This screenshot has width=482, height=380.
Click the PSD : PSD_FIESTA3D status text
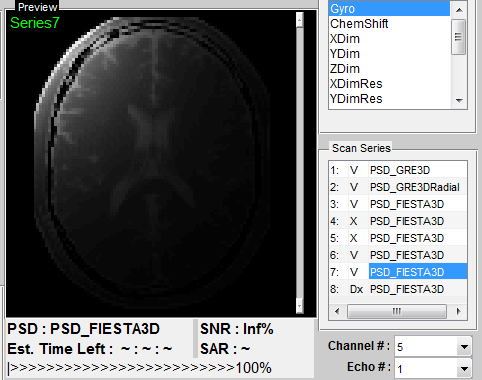tap(84, 329)
